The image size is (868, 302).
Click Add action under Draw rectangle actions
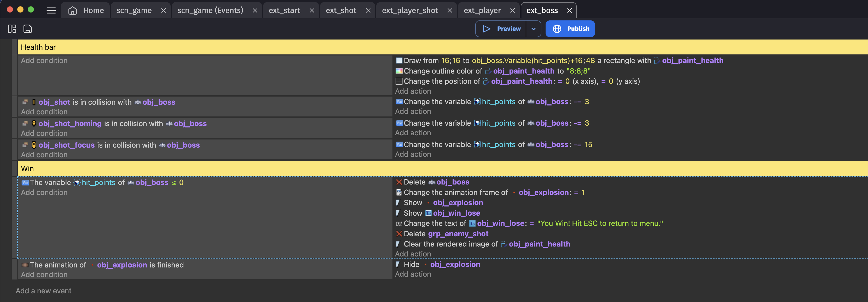point(413,91)
